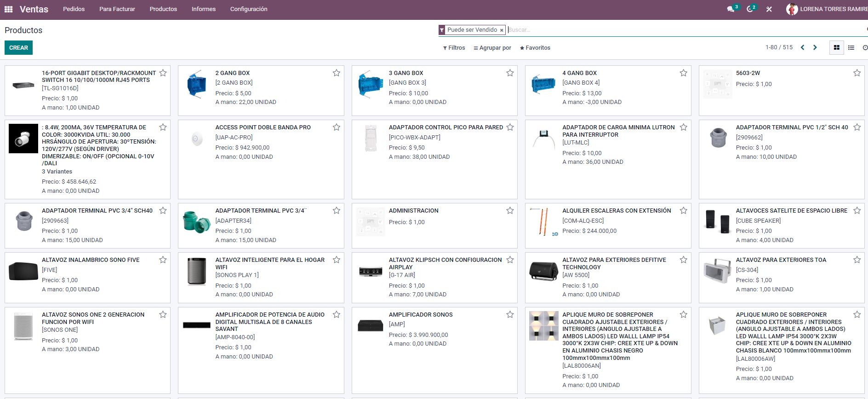Click the CREAR button
868x399 pixels.
(18, 48)
